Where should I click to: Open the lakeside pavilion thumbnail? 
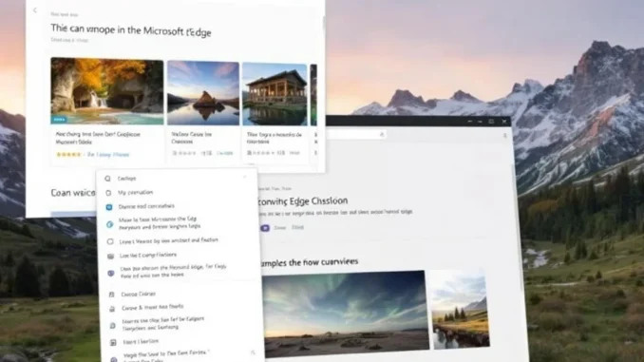coord(275,94)
